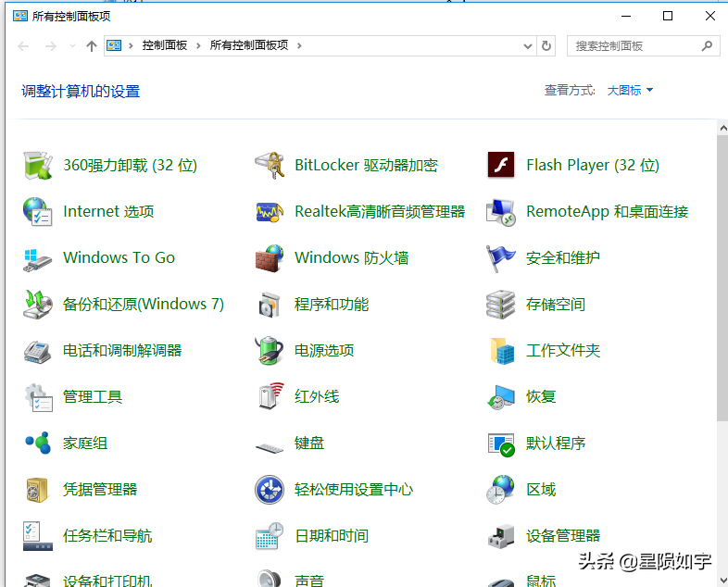Open the RemoteApp desktop connection icon
Viewport: 728px width, 587px height.
501,212
